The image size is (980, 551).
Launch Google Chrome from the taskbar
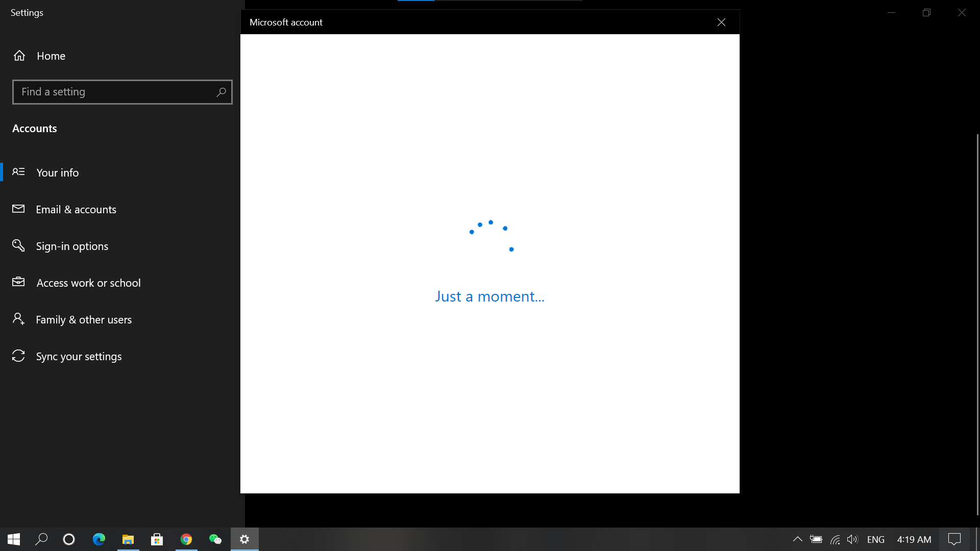coord(186,539)
